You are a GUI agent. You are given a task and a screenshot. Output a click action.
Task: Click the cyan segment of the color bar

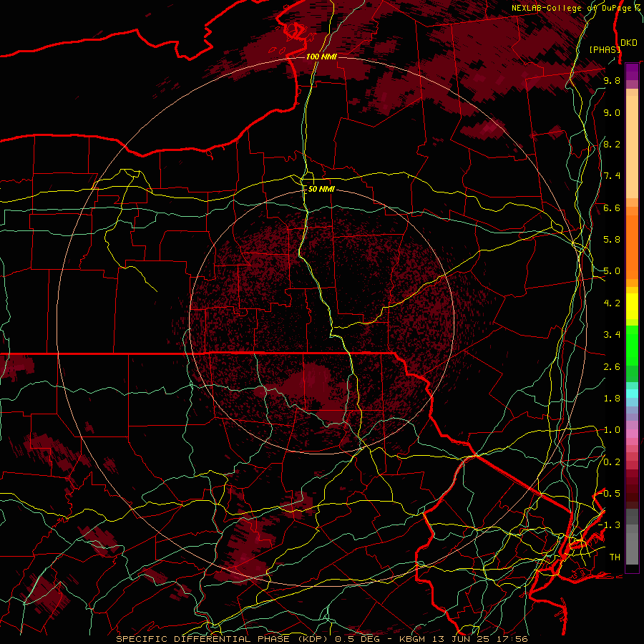pyautogui.click(x=632, y=394)
